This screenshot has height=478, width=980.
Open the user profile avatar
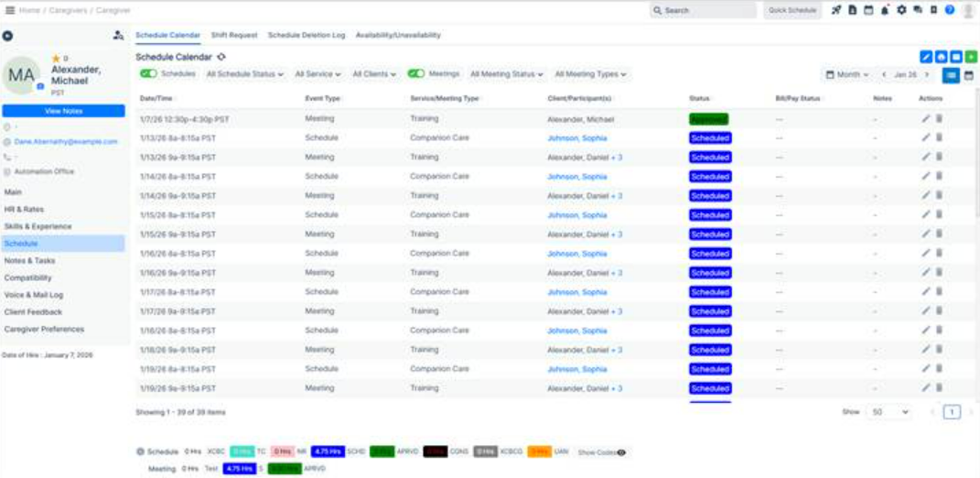(967, 10)
